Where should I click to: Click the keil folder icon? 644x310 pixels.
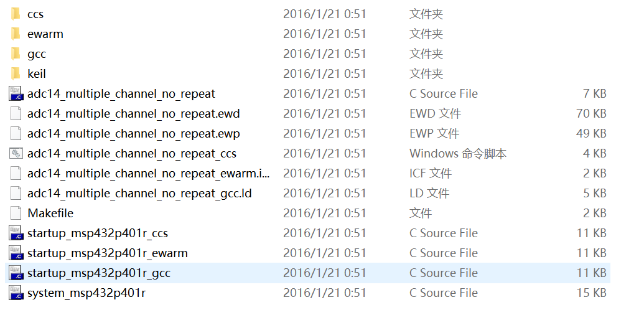pos(16,73)
